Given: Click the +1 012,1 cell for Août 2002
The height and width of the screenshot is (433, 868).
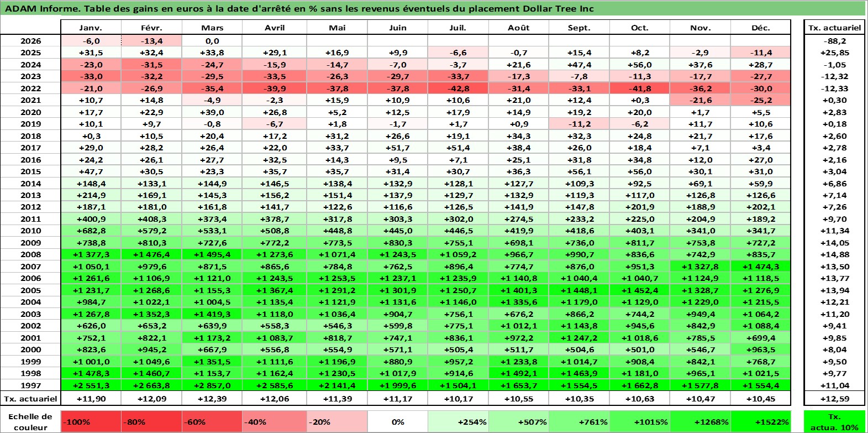Looking at the screenshot, I should click(519, 326).
